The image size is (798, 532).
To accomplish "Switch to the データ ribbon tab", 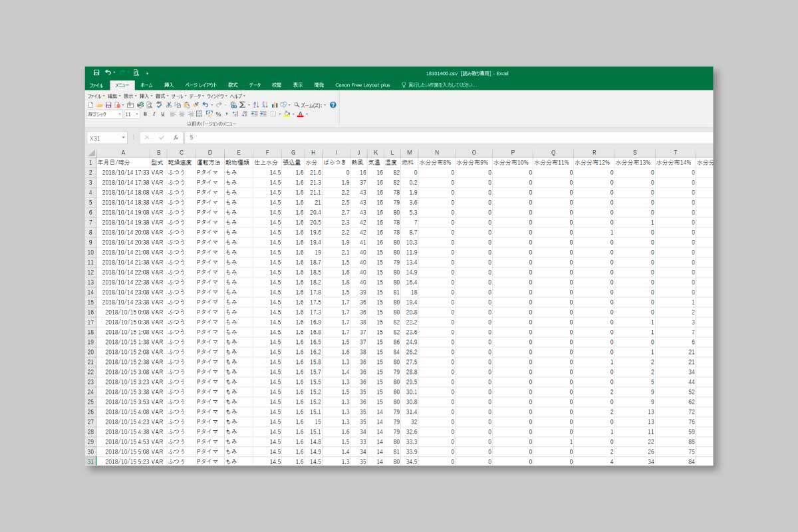I will pos(255,85).
